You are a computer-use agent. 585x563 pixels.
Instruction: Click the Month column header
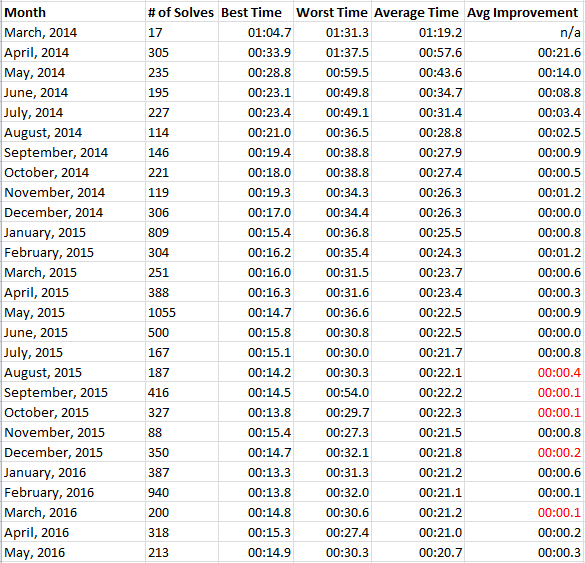click(73, 12)
